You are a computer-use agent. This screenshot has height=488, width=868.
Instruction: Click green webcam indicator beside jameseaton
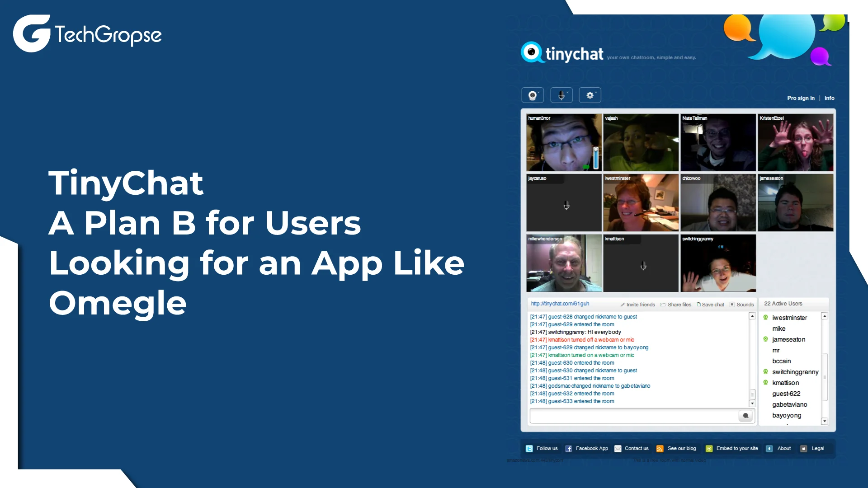pyautogui.click(x=765, y=339)
